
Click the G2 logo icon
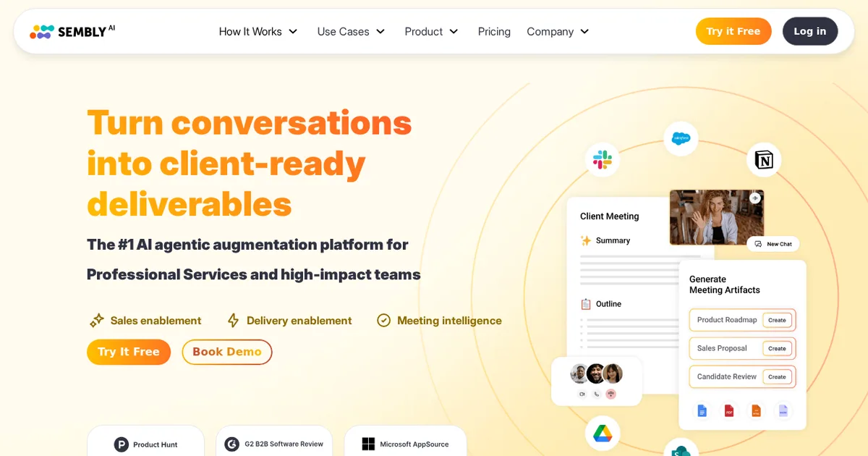pyautogui.click(x=231, y=444)
